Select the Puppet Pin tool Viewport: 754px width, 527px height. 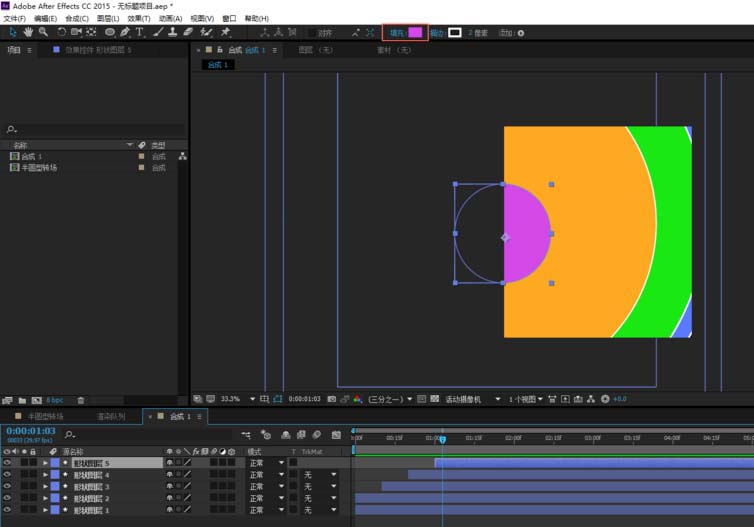point(225,32)
